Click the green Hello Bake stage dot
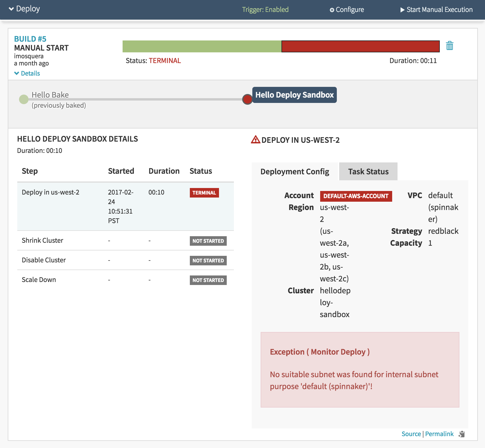The width and height of the screenshot is (485, 448). pyautogui.click(x=24, y=99)
